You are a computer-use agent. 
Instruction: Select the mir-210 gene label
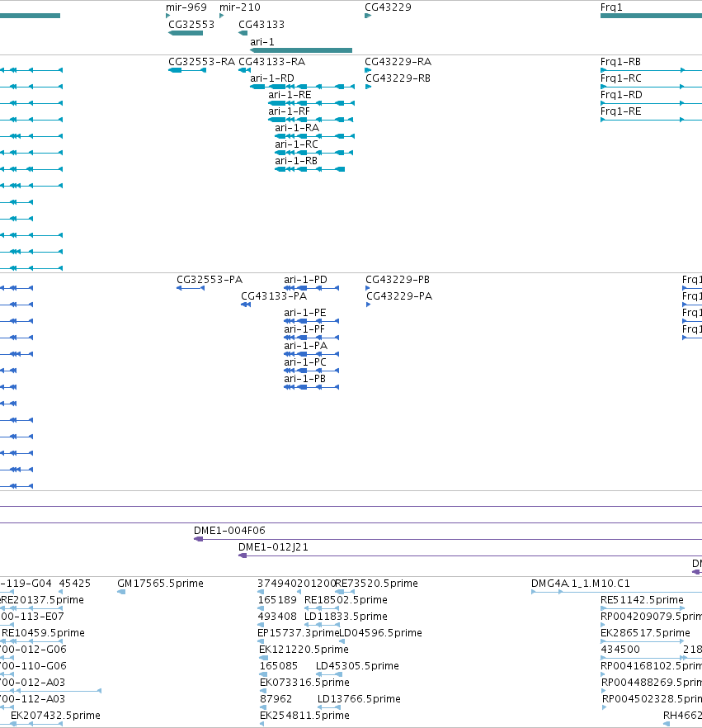240,7
